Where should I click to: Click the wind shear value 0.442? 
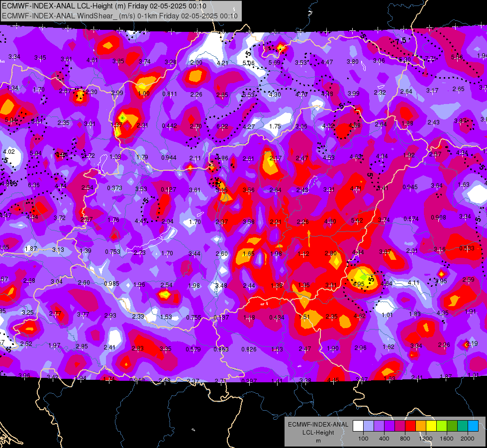[169, 126]
